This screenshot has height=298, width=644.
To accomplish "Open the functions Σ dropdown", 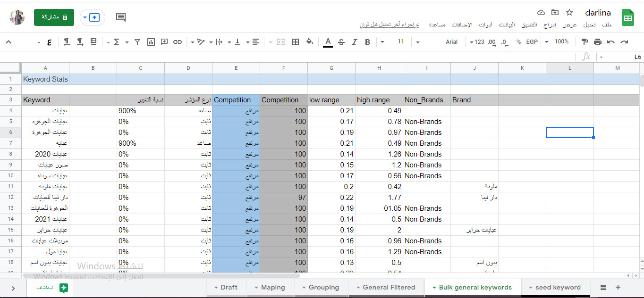I will tap(117, 41).
